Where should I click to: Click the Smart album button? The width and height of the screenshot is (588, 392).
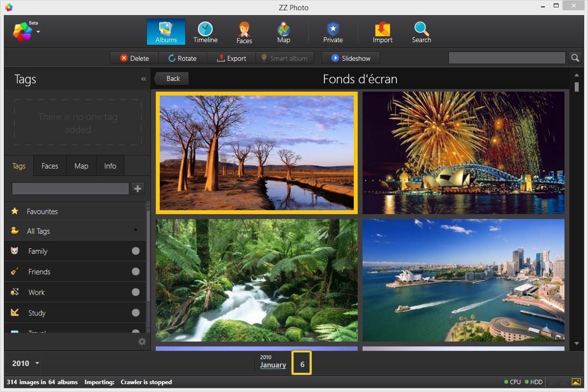pos(284,58)
